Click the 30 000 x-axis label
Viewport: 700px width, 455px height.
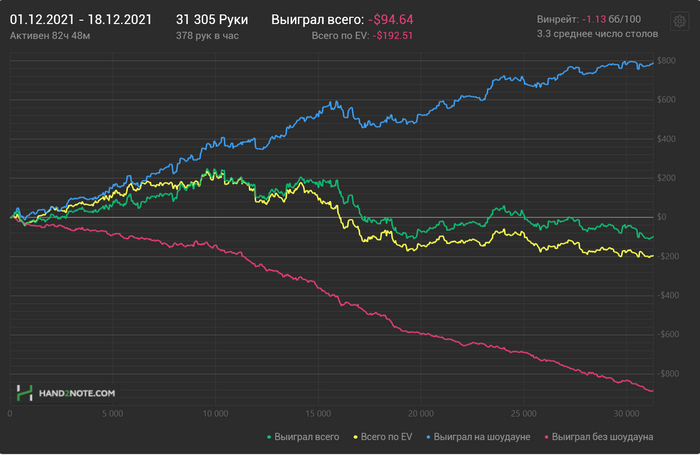[626, 414]
